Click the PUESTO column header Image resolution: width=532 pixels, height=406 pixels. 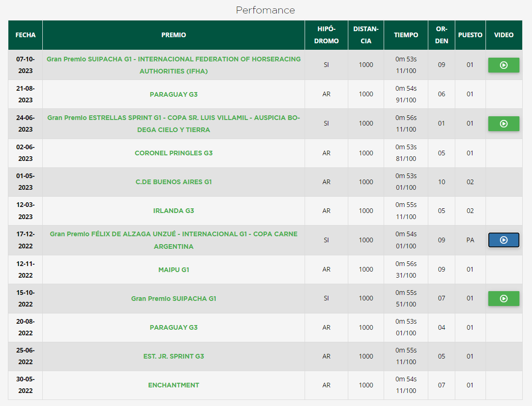[470, 35]
